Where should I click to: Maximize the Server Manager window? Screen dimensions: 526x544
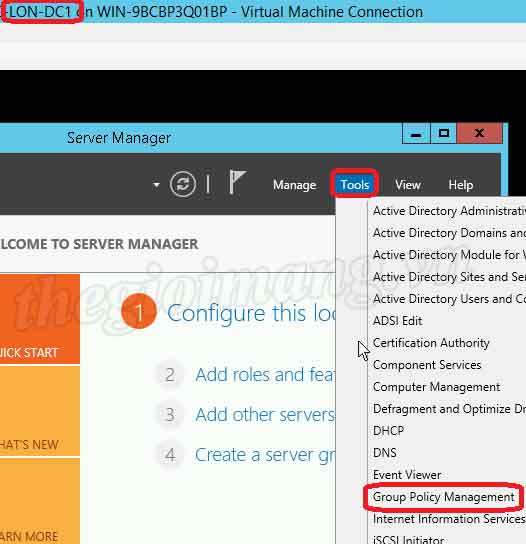[444, 133]
